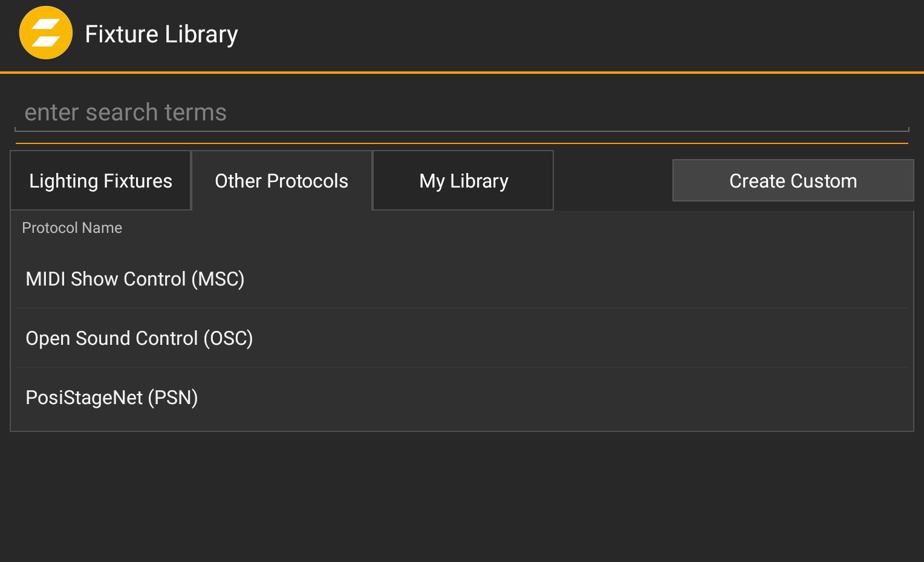Place cursor in the fixture search box
The height and width of the screenshot is (562, 924).
[x=461, y=113]
